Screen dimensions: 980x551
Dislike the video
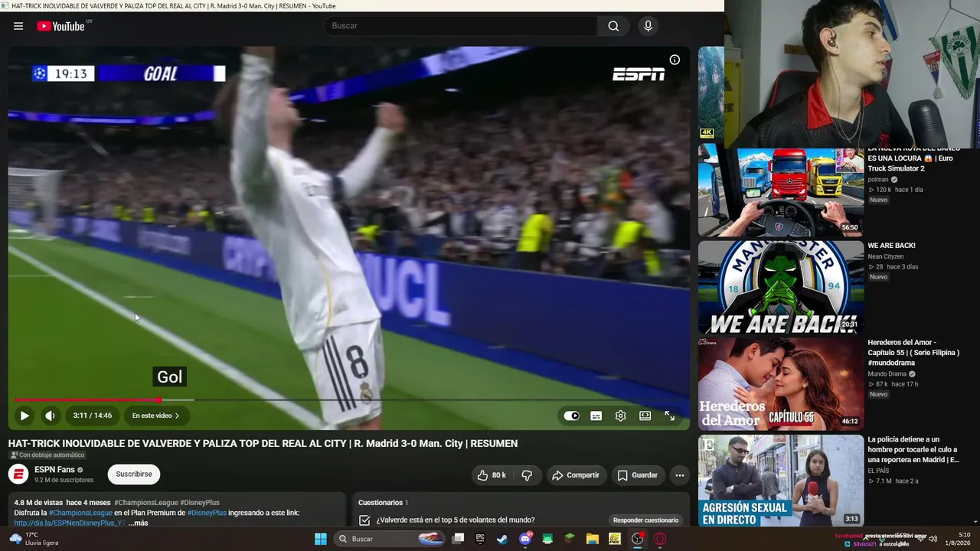(527, 475)
